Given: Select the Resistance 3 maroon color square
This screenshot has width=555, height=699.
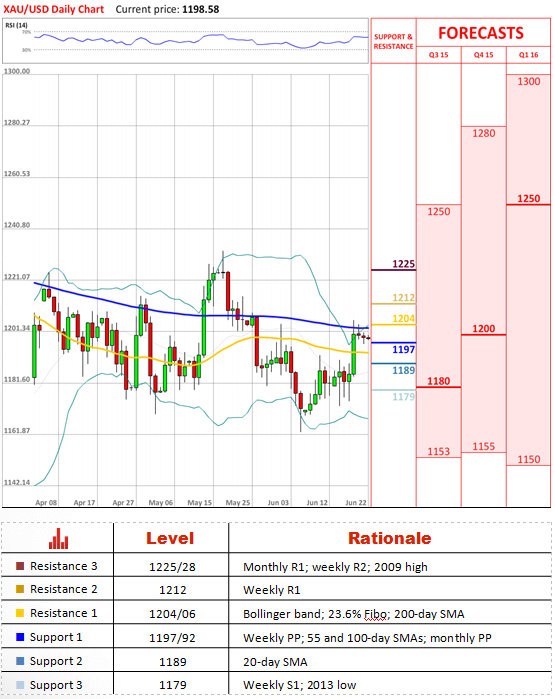Looking at the screenshot, I should pos(20,566).
